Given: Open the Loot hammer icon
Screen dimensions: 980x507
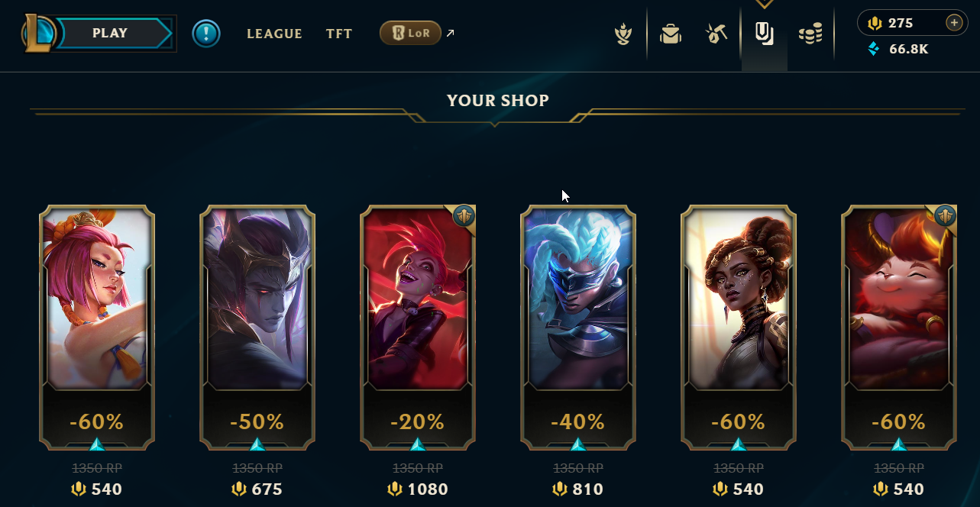Looking at the screenshot, I should [716, 34].
